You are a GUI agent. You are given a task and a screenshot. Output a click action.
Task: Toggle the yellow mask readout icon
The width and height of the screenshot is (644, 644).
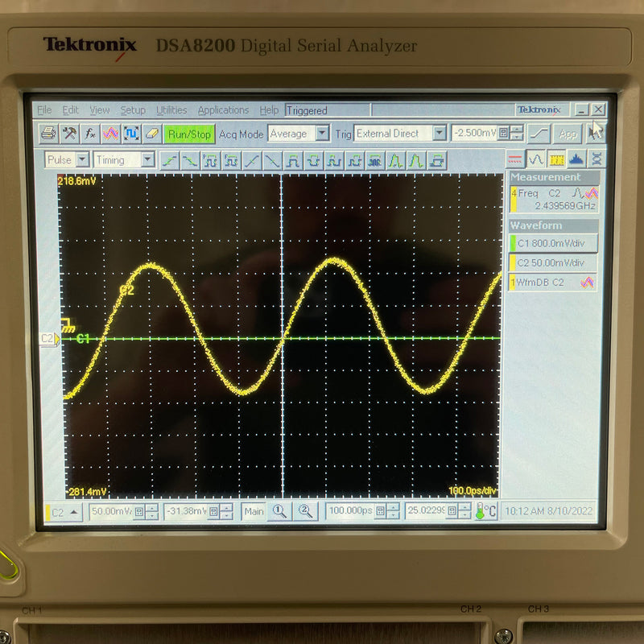point(556,159)
